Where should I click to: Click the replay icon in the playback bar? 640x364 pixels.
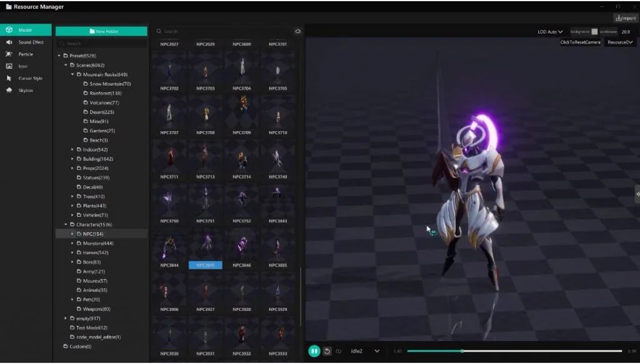tap(326, 352)
